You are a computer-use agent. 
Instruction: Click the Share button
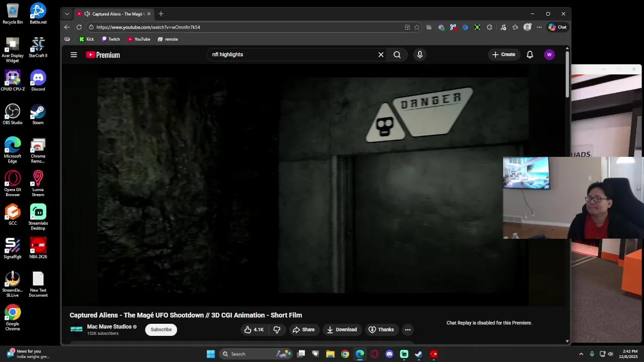pos(303,330)
